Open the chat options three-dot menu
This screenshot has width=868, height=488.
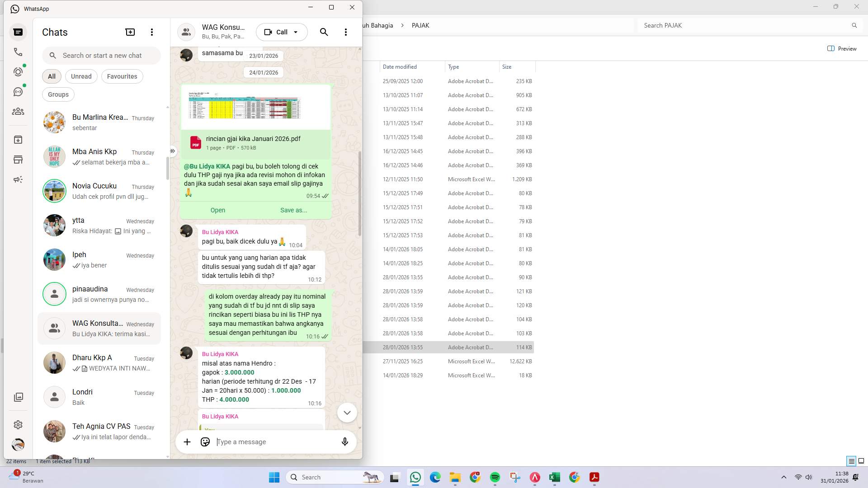pos(346,32)
